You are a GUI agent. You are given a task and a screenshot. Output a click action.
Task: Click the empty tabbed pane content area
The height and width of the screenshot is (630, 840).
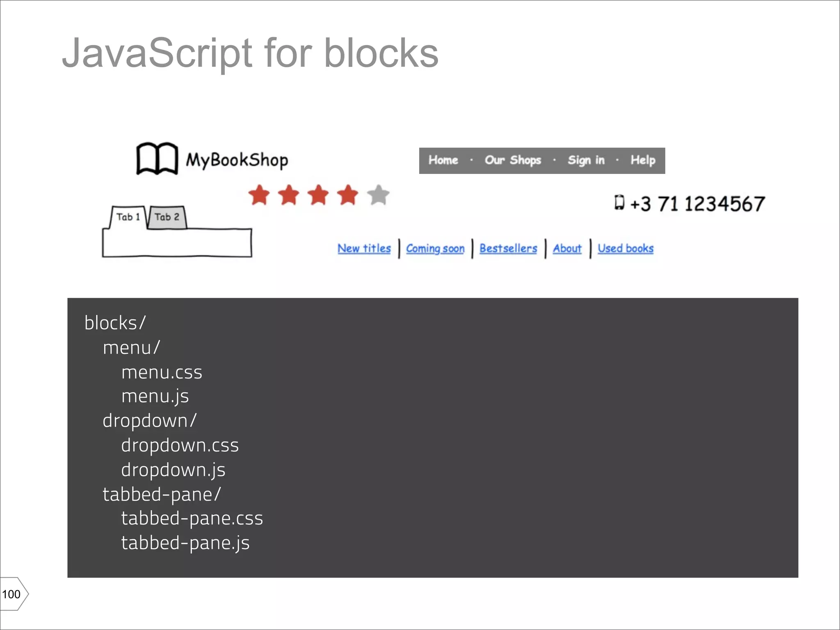tap(177, 243)
